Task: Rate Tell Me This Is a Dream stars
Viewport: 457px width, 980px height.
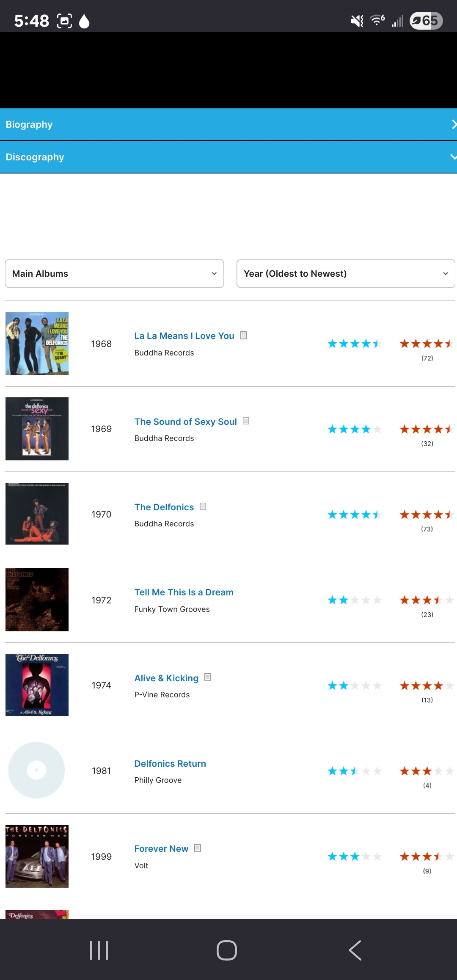Action: (x=427, y=600)
